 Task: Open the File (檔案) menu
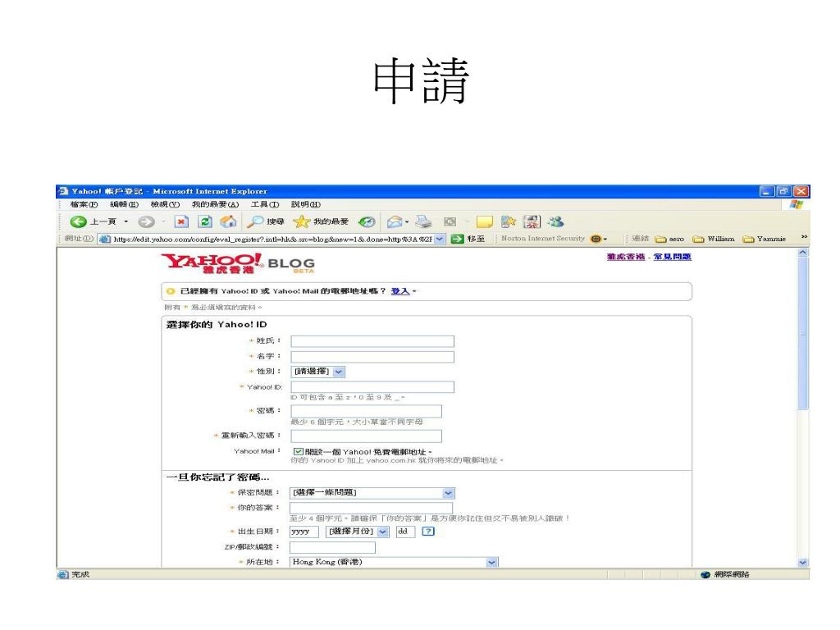[x=84, y=204]
